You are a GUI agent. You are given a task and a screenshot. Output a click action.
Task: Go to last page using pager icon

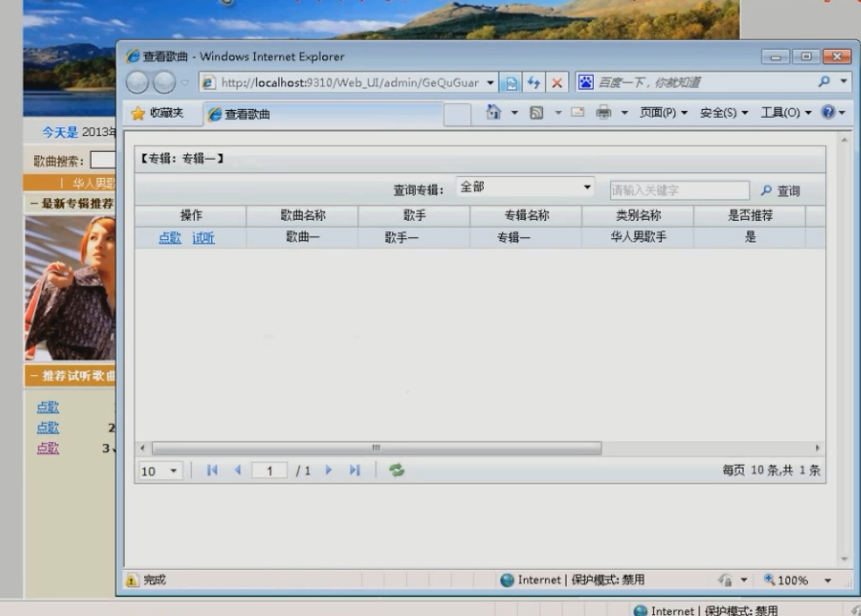(355, 470)
